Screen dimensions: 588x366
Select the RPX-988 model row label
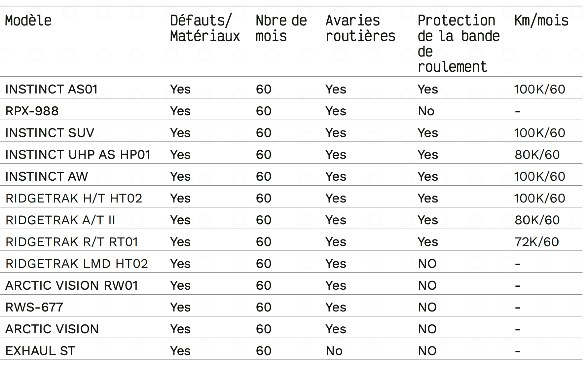pos(32,111)
